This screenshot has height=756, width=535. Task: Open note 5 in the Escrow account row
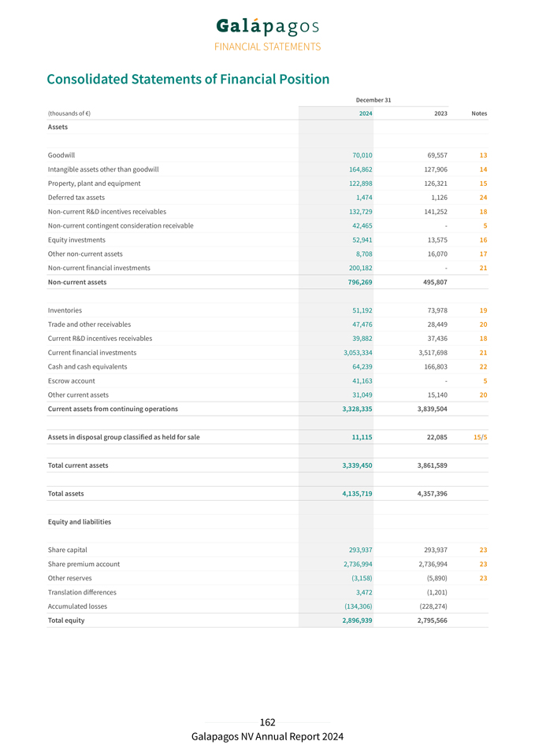pos(485,381)
